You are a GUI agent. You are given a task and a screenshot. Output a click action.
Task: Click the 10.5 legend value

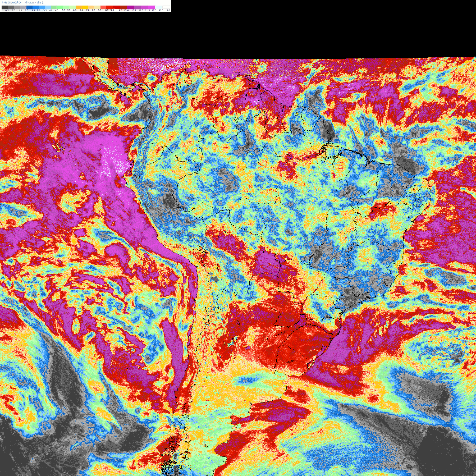coord(134,10)
